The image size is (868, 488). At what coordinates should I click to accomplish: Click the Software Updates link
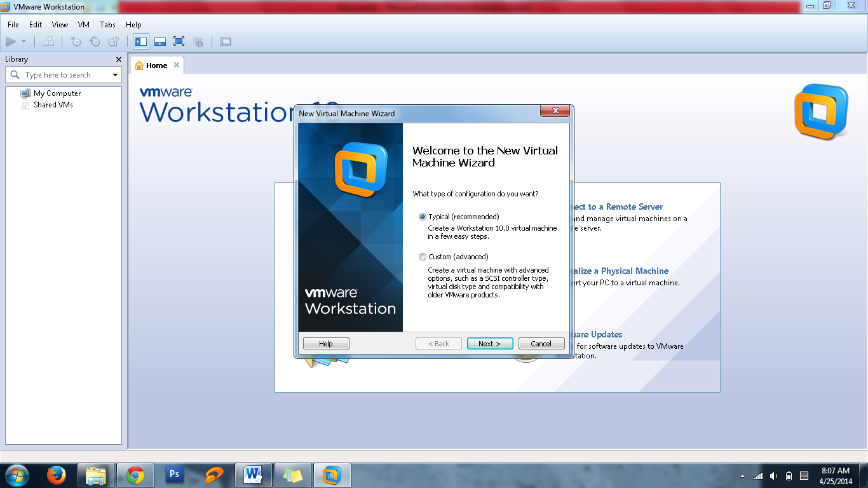(x=597, y=334)
